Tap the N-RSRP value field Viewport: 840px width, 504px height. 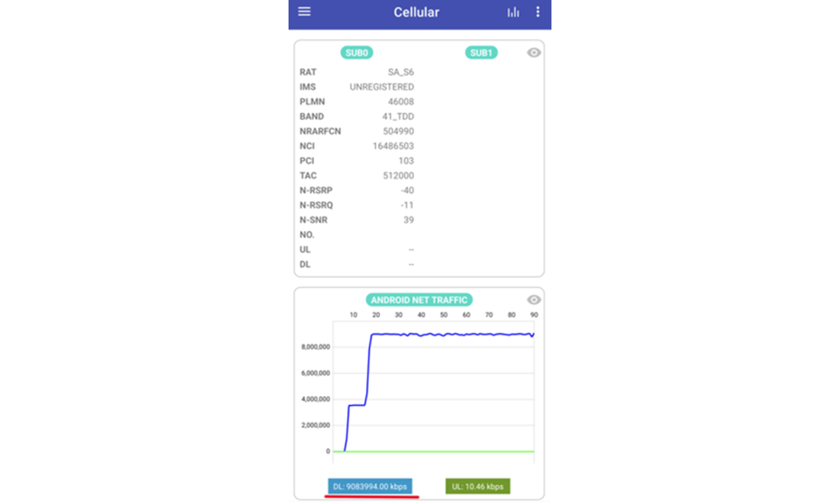pyautogui.click(x=407, y=190)
